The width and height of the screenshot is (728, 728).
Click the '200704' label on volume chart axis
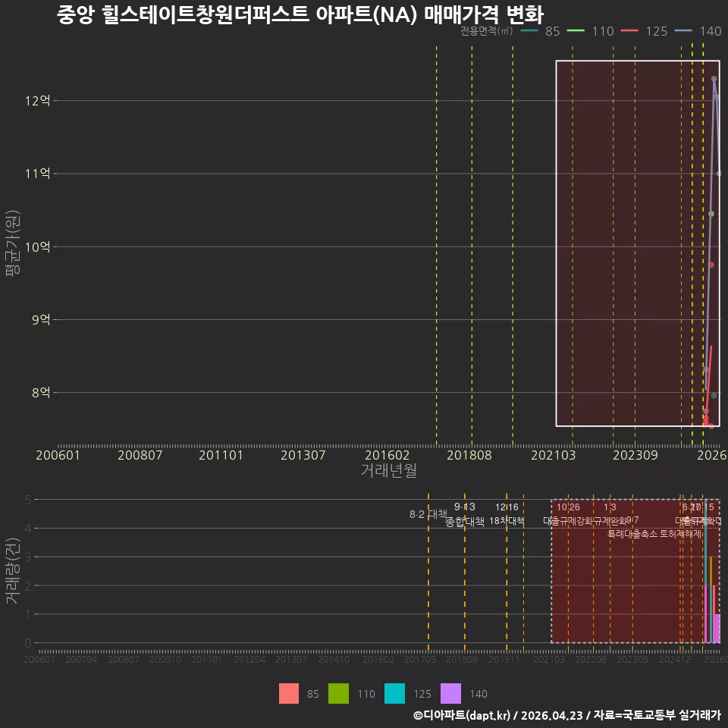(x=81, y=659)
